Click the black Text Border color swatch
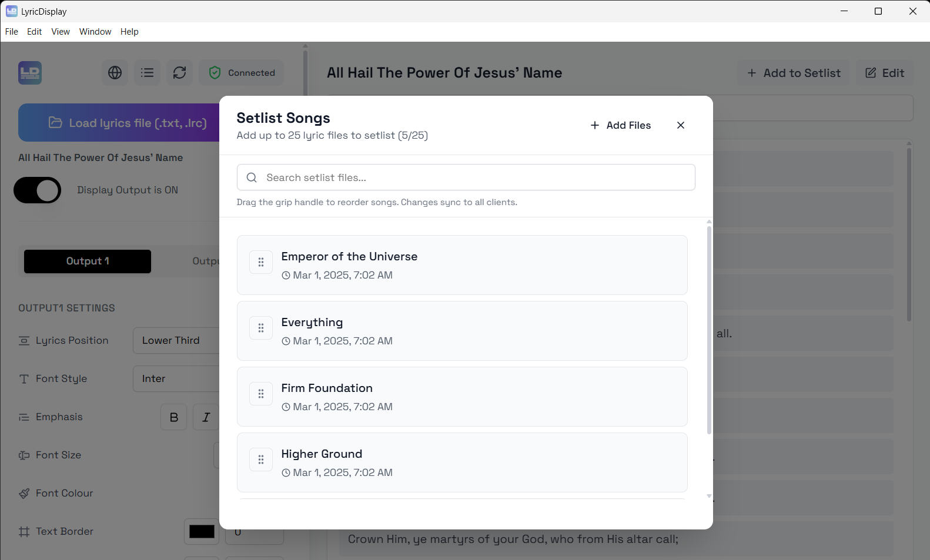Screen dimensions: 930x560 tap(202, 532)
